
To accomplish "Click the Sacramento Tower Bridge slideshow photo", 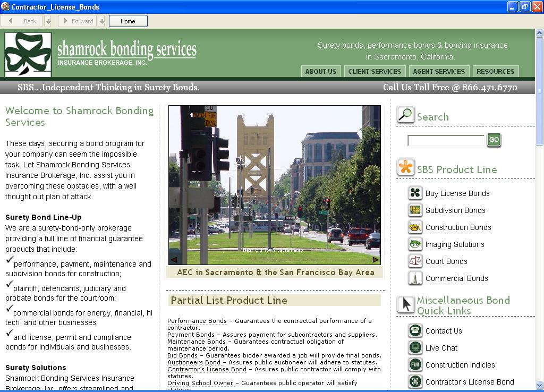I will pyautogui.click(x=275, y=185).
